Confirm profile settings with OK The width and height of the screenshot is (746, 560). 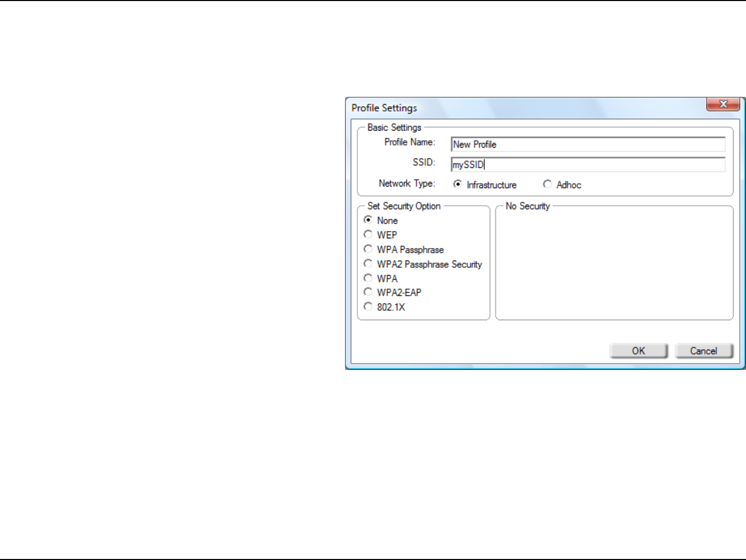[x=639, y=351]
